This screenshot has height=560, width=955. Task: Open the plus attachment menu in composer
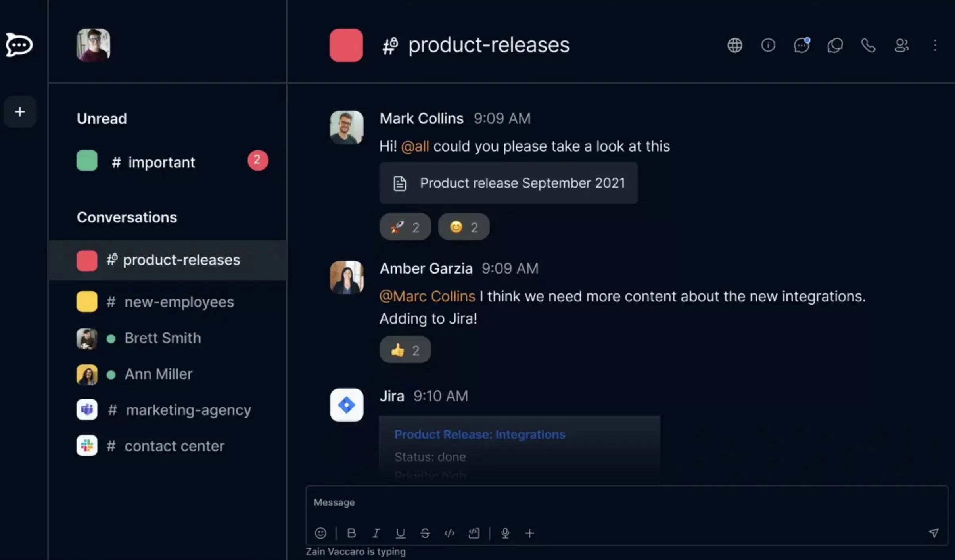[529, 533]
